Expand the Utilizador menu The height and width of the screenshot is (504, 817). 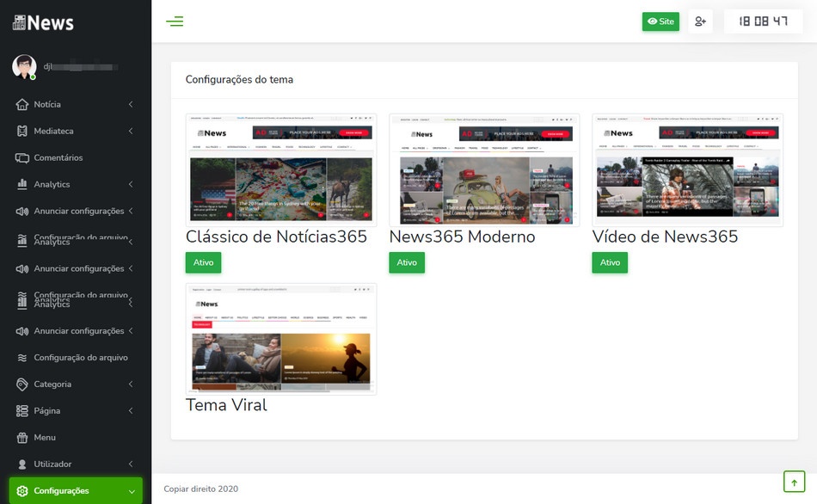(52, 464)
